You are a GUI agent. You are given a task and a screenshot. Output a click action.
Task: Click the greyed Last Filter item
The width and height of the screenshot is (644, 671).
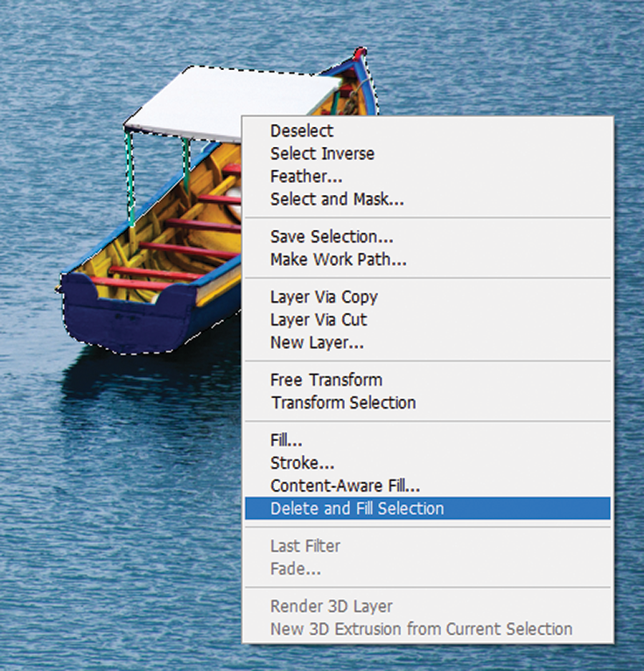(305, 547)
